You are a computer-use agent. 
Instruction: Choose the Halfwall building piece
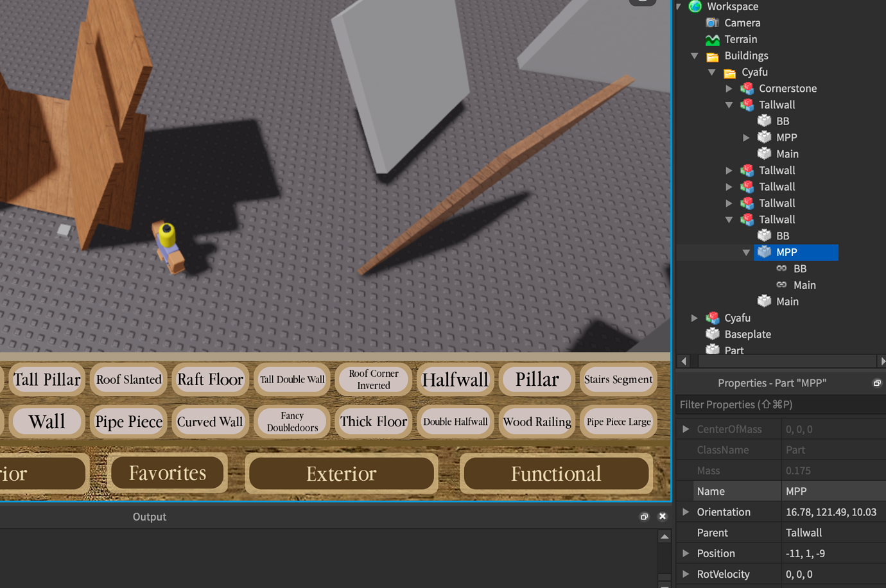click(x=455, y=379)
